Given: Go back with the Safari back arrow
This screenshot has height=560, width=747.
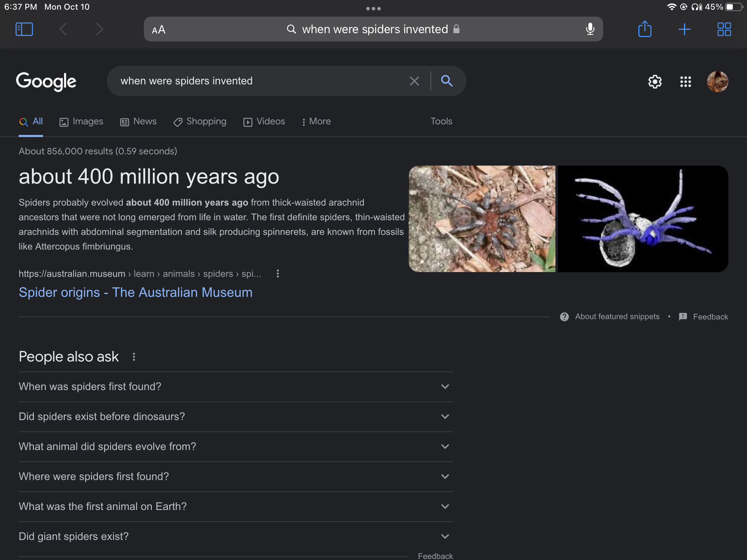Looking at the screenshot, I should tap(63, 29).
